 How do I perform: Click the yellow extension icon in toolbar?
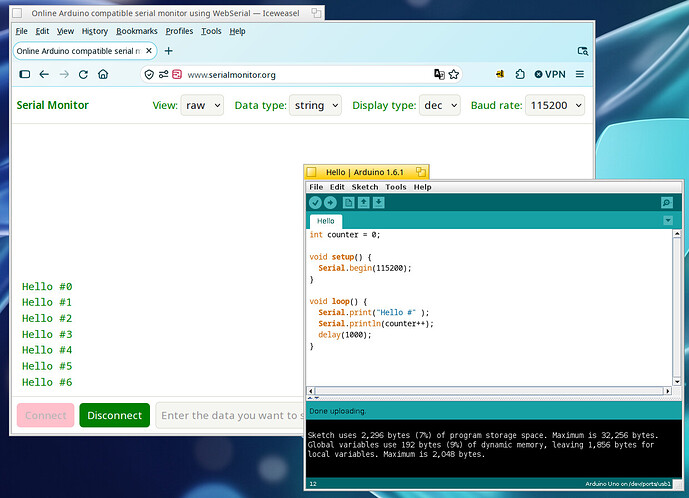(500, 74)
